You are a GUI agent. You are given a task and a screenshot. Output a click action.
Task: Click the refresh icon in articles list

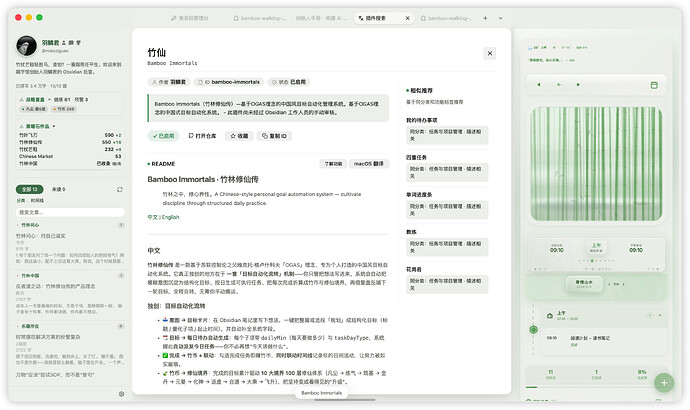click(120, 189)
